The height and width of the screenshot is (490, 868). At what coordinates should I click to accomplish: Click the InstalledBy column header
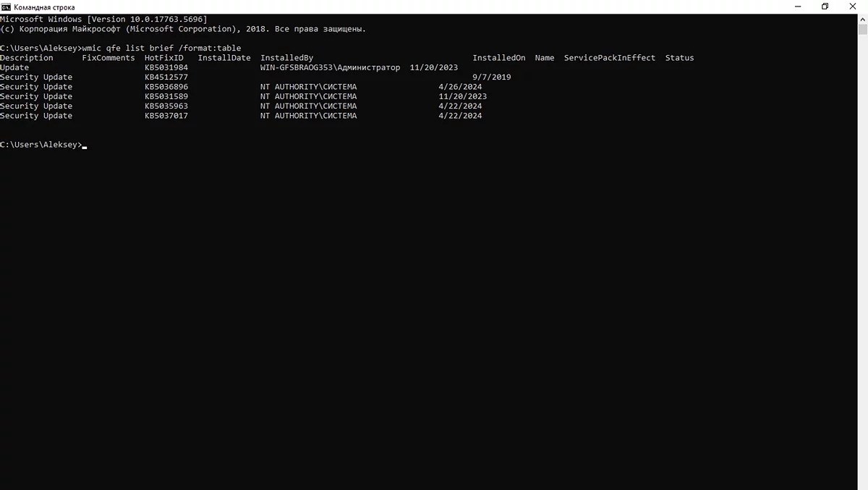pyautogui.click(x=287, y=58)
